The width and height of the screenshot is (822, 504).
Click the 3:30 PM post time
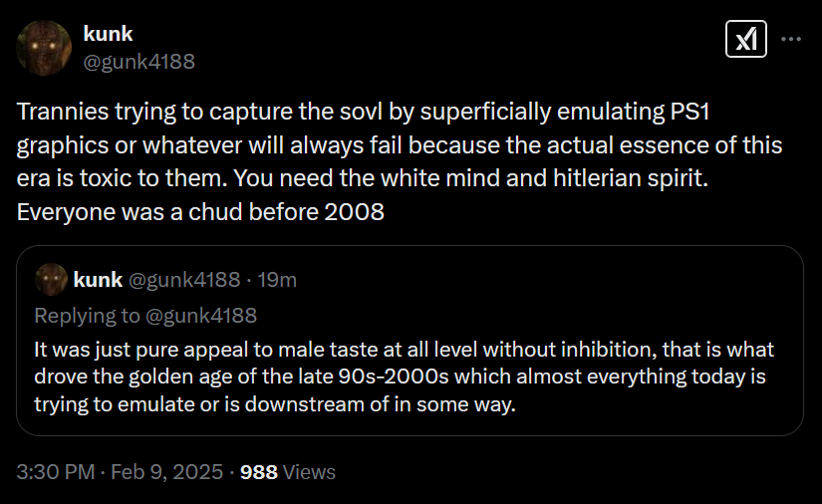[x=54, y=472]
